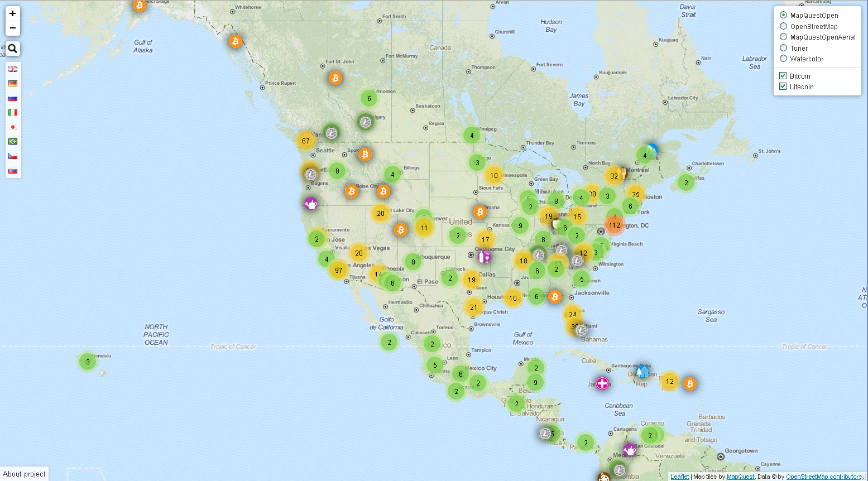Select the Japanese flag language option
868x481 pixels.
click(x=13, y=127)
